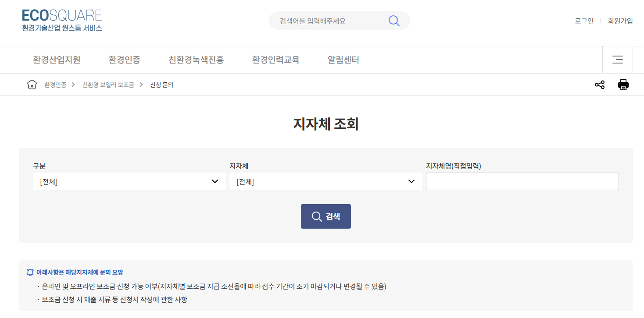The image size is (644, 318).
Task: Open the 환경산업지원 menu
Action: point(56,60)
